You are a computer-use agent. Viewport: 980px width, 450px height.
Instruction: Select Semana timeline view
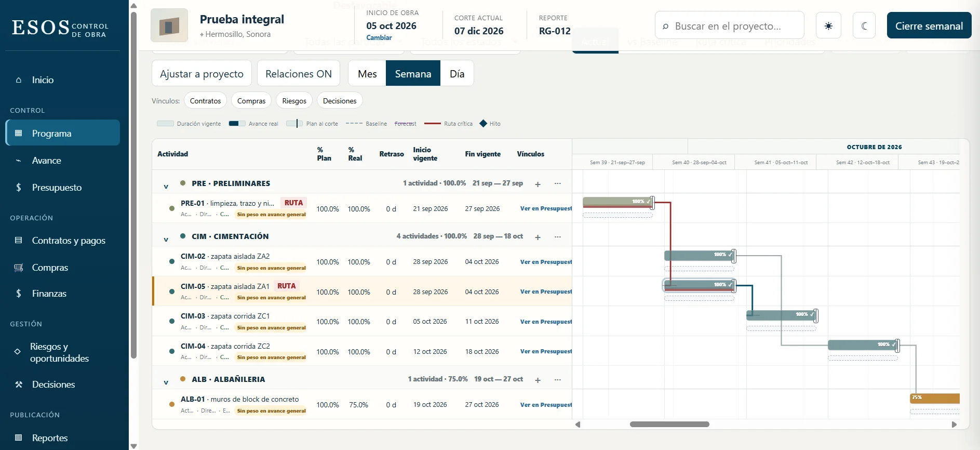(413, 73)
